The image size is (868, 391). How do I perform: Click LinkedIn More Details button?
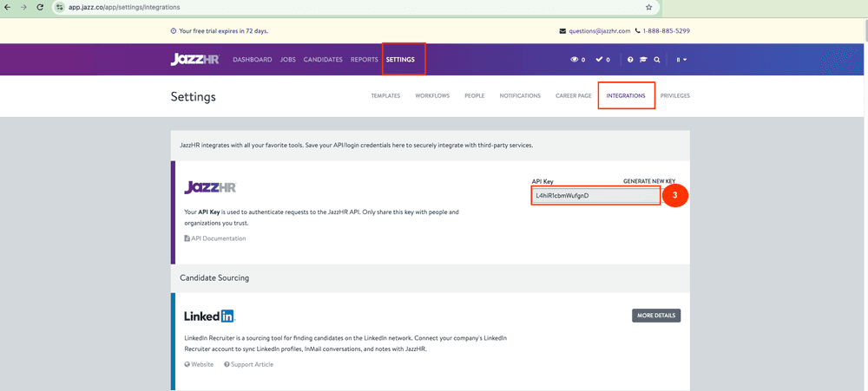(x=656, y=316)
